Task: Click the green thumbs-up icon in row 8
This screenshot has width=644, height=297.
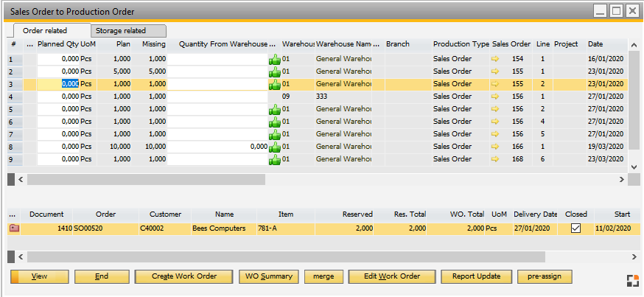Action: tap(274, 147)
